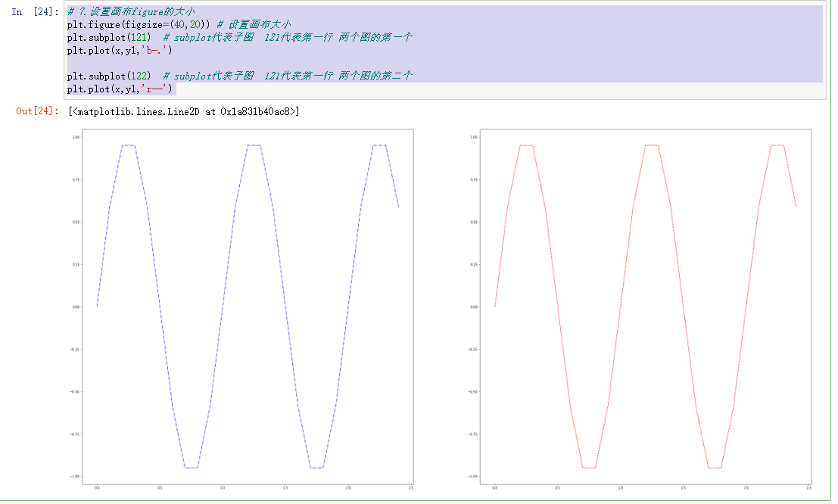Click the In [24]: cell prompt

[x=35, y=12]
